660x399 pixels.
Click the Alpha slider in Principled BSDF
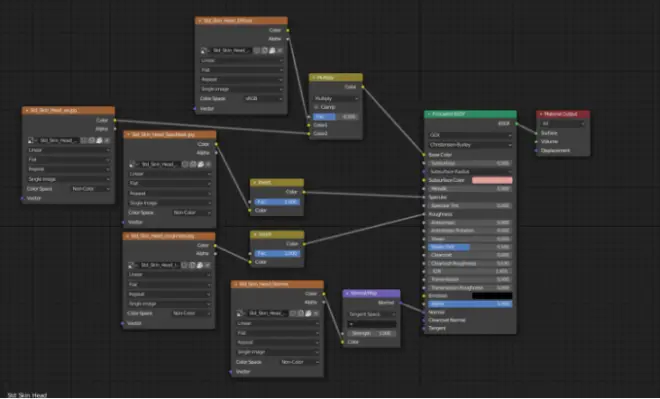click(x=470, y=304)
